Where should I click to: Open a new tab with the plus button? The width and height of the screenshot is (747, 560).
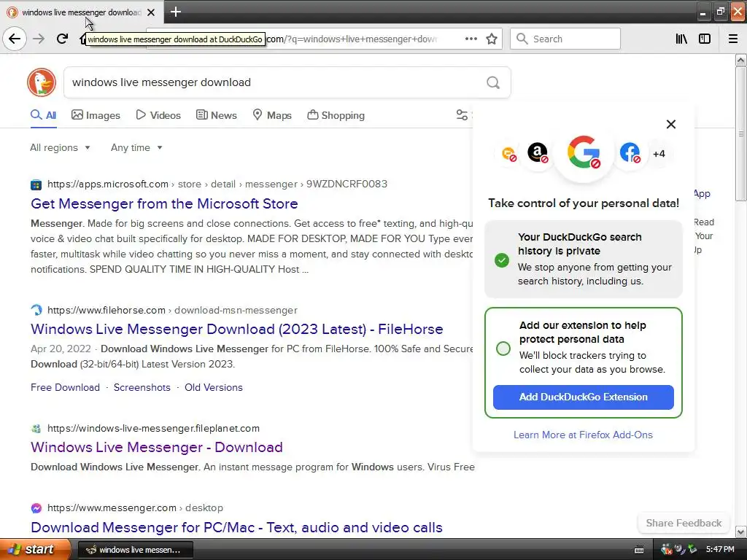175,12
